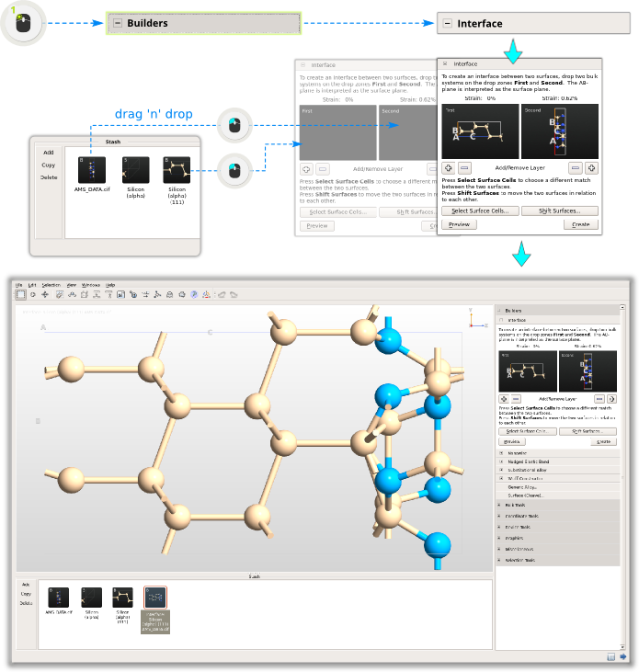Collapse Interface section in the top-right panel
639x672 pixels.
(445, 63)
